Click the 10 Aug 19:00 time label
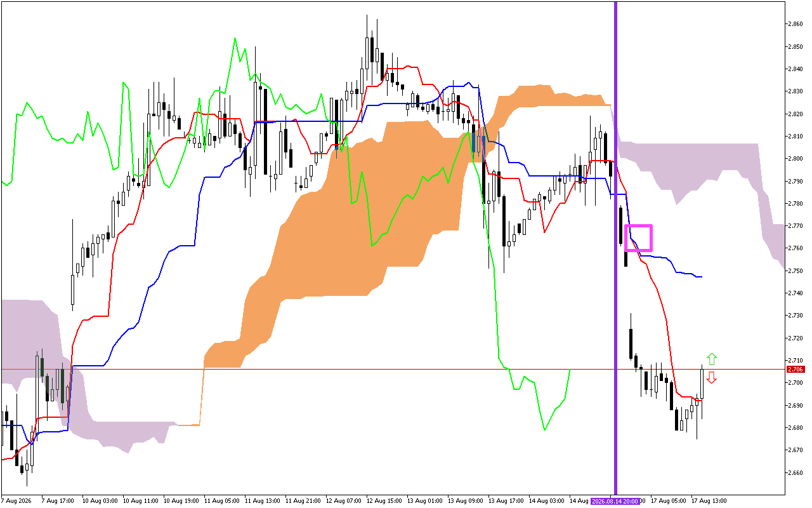Screen dimensions: 812x508 [x=181, y=501]
